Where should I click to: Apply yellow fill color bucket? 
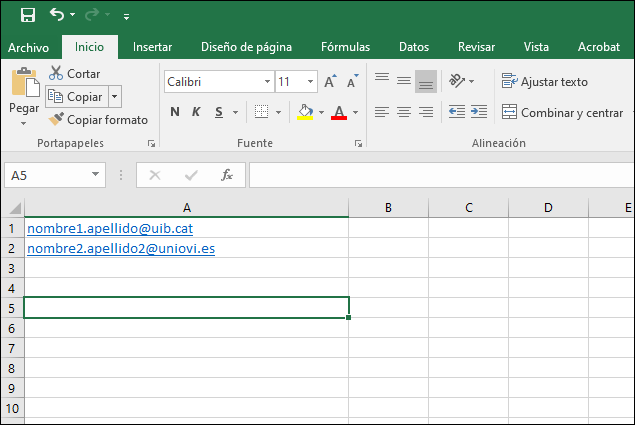click(x=305, y=112)
